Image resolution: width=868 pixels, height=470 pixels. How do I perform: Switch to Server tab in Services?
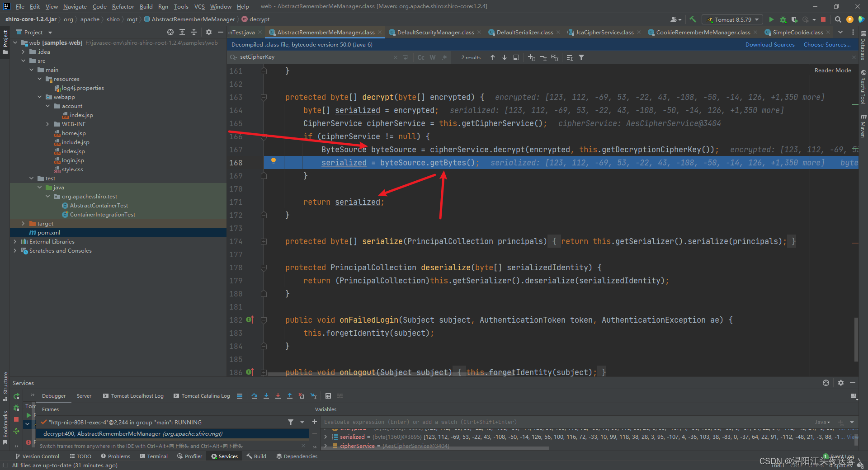coord(84,396)
